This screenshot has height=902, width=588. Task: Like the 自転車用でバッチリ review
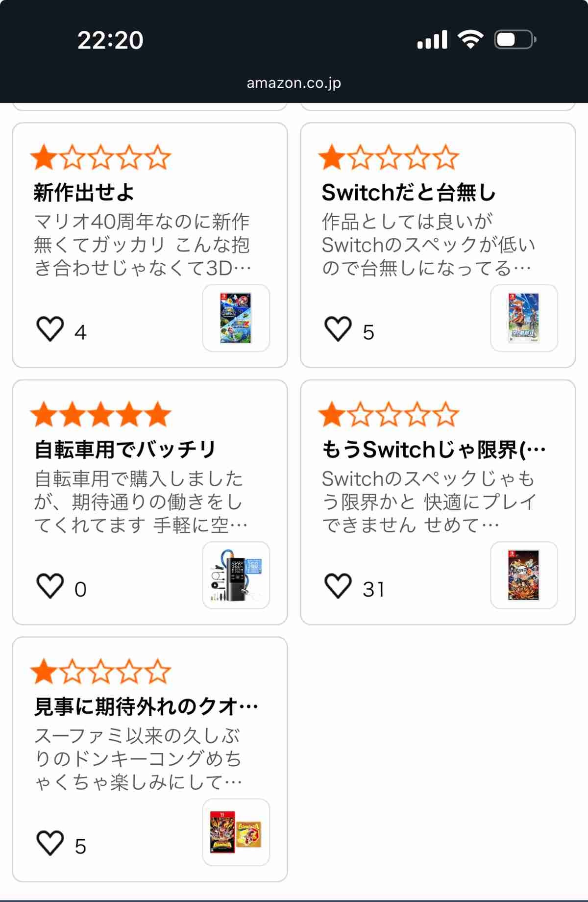[50, 586]
